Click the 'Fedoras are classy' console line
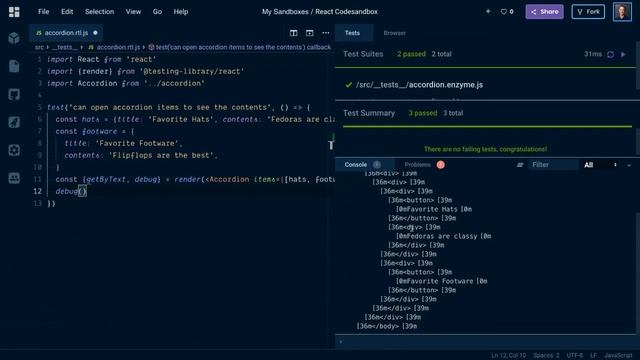The width and height of the screenshot is (640, 360). coord(443,236)
